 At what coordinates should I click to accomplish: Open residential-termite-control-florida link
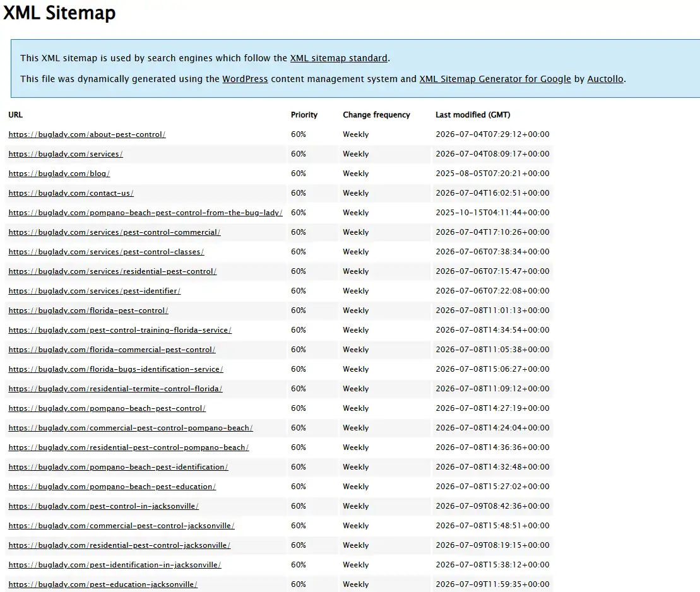pos(115,389)
